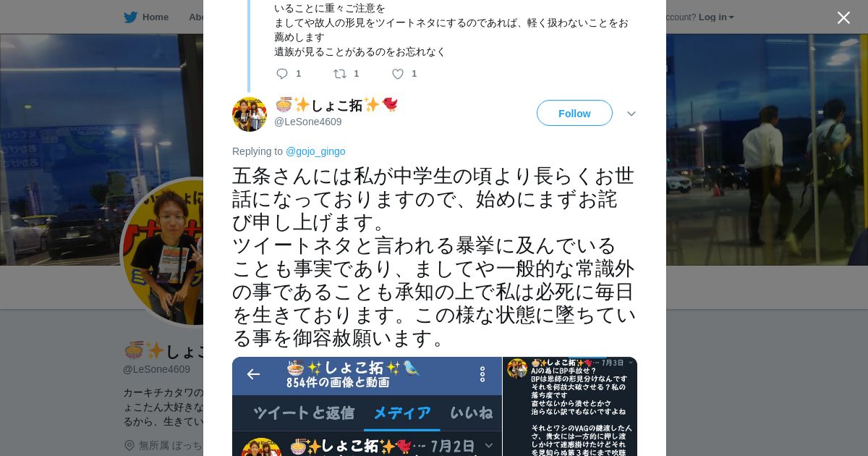Open the tweet author's small avatar
The width and height of the screenshot is (868, 456).
click(250, 114)
